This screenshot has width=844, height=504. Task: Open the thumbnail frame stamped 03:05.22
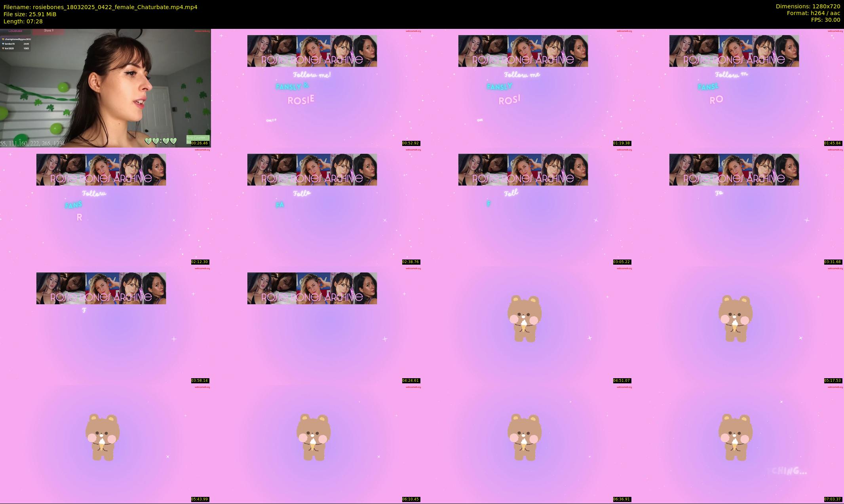pyautogui.click(x=527, y=207)
